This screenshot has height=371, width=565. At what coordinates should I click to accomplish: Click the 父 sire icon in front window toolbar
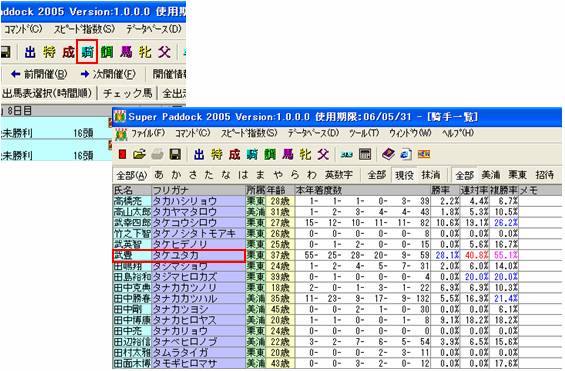[x=323, y=155]
